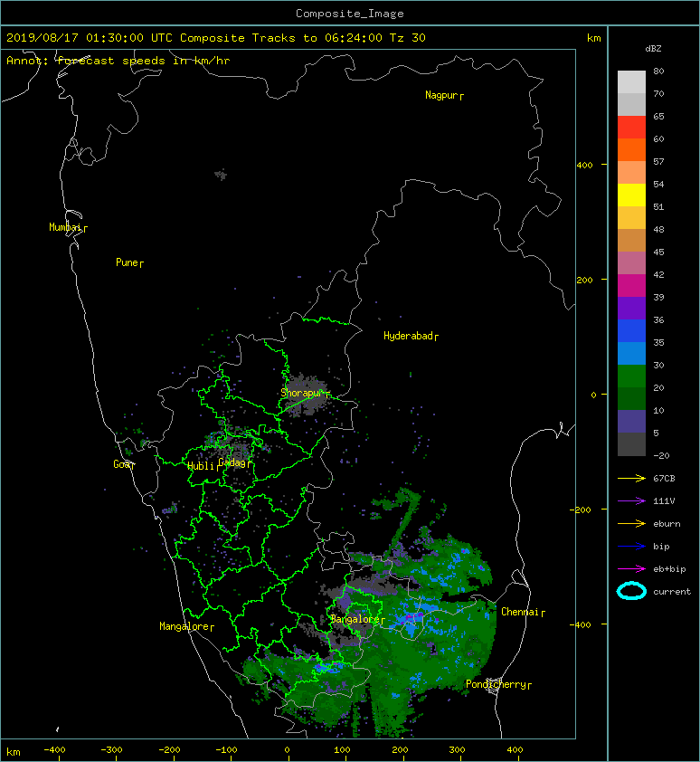Image resolution: width=700 pixels, height=762 pixels.
Task: Click the red 65 dBZ color swatch
Action: pos(631,127)
